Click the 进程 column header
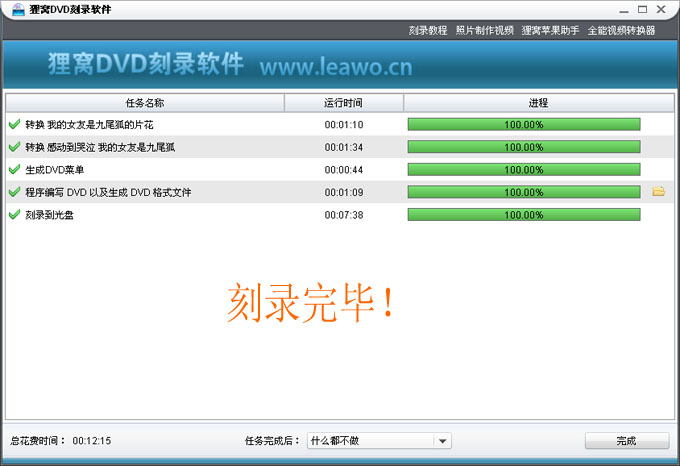This screenshot has height=466, width=680. 539,103
